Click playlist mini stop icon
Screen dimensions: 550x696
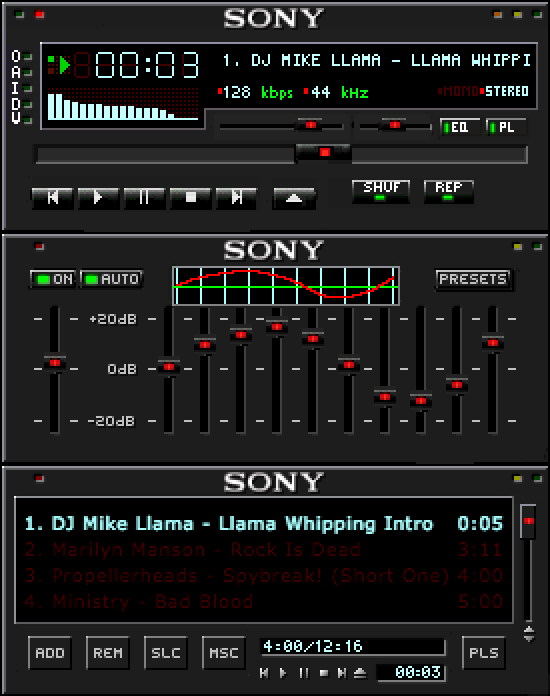click(324, 673)
